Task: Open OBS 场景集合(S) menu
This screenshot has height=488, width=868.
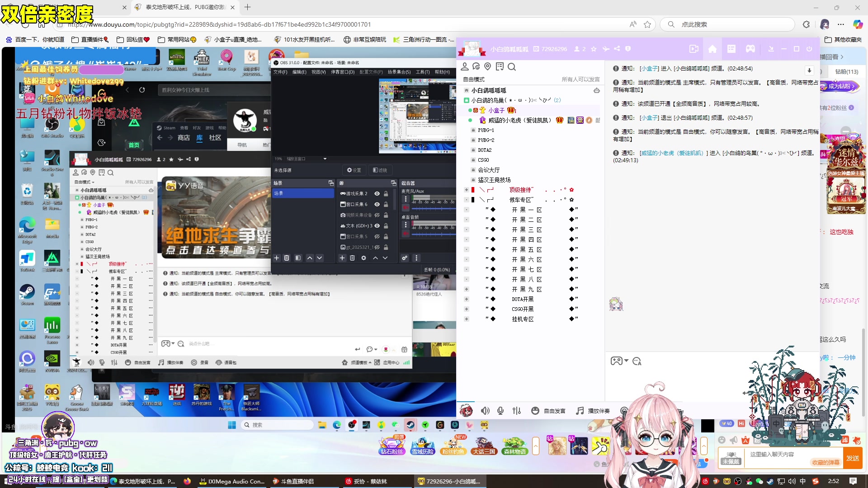Action: 399,72
